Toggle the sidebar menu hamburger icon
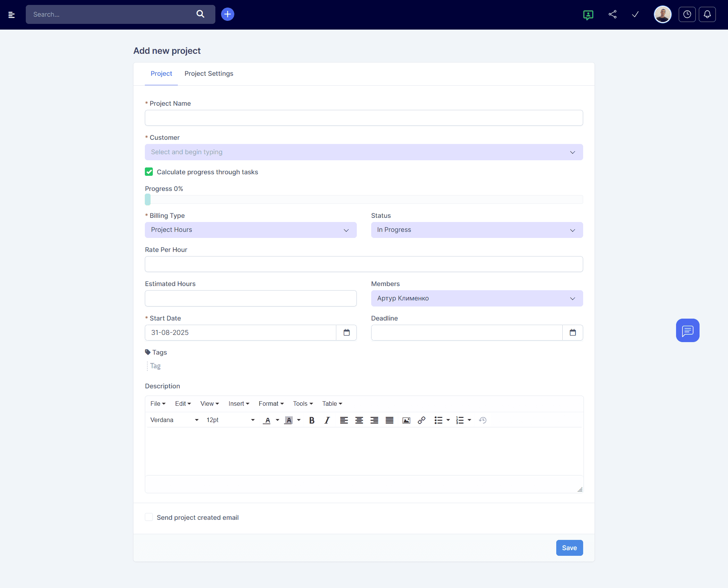This screenshot has height=588, width=728. point(11,14)
